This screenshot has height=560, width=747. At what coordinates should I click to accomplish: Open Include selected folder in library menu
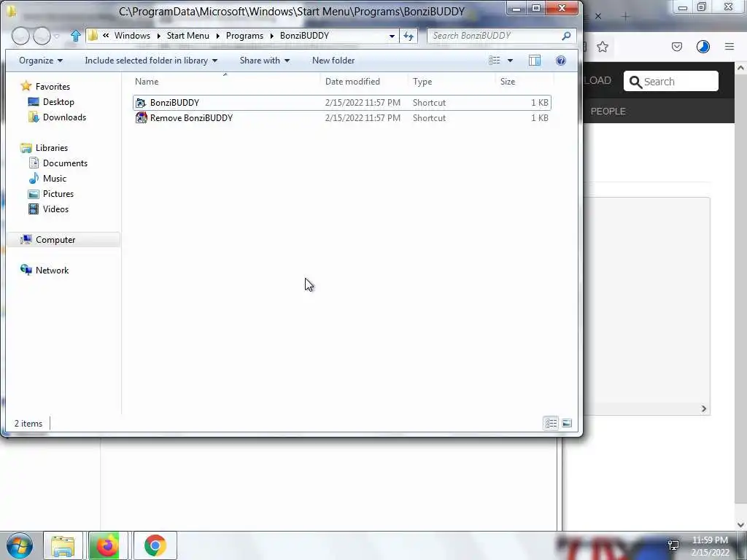tap(151, 61)
